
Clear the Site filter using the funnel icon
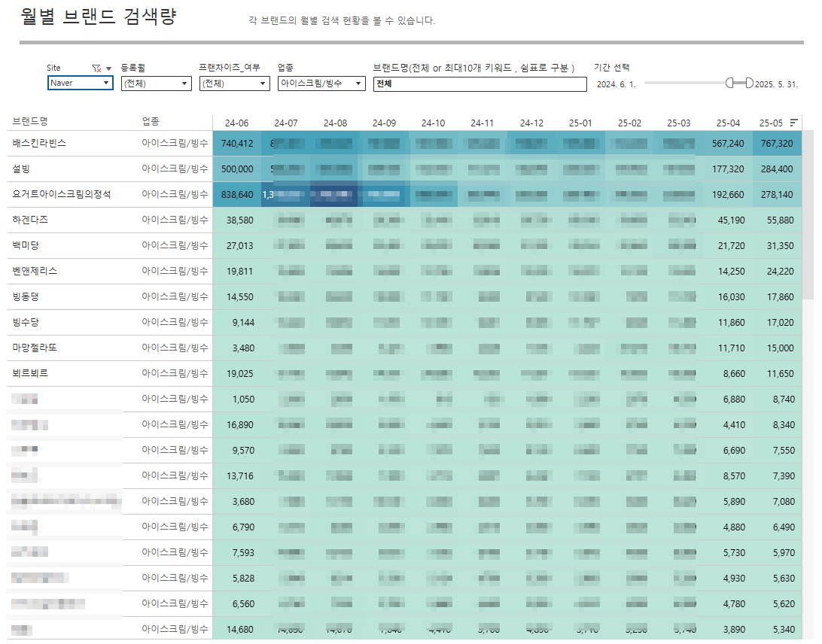click(x=96, y=68)
